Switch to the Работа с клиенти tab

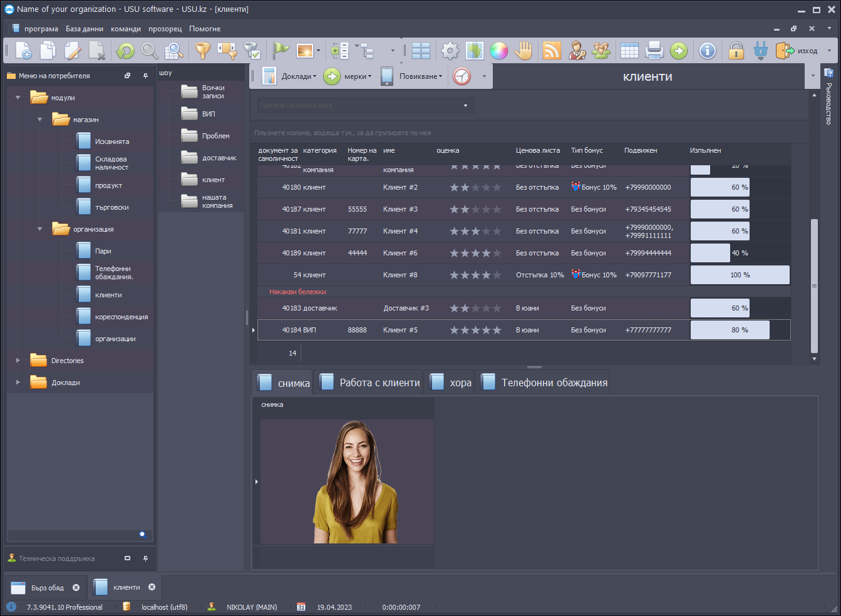pyautogui.click(x=369, y=382)
